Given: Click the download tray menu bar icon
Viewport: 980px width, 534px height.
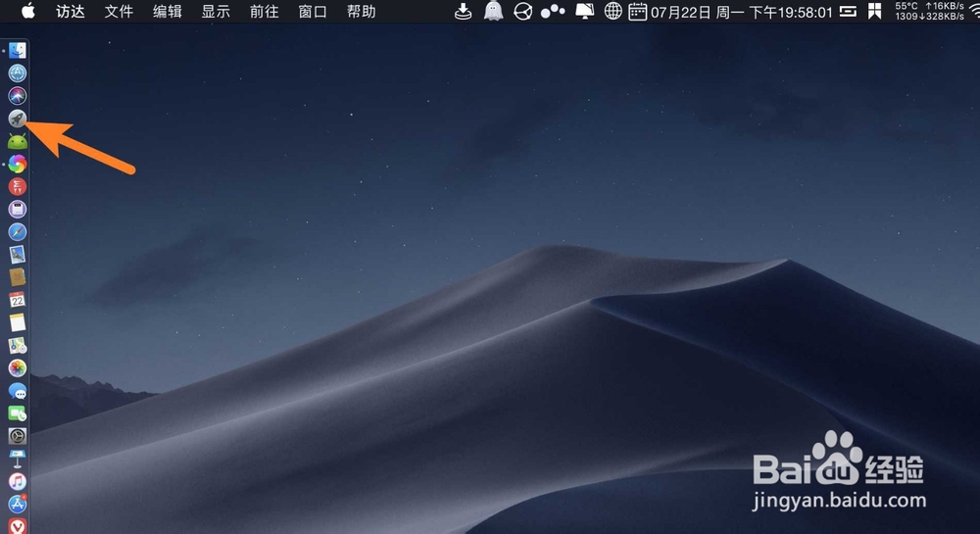Looking at the screenshot, I should click(x=464, y=11).
